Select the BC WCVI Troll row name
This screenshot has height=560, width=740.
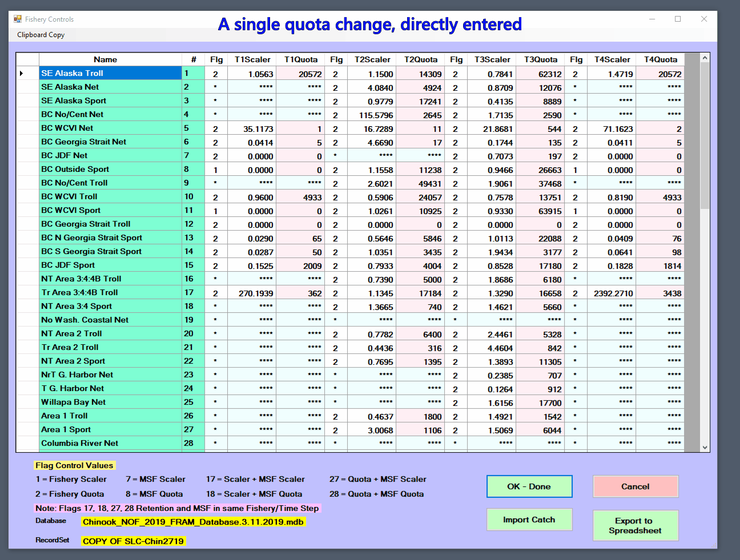pyautogui.click(x=110, y=196)
